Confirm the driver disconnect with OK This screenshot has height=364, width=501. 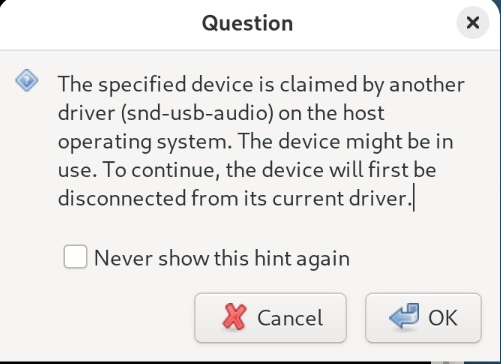click(423, 318)
